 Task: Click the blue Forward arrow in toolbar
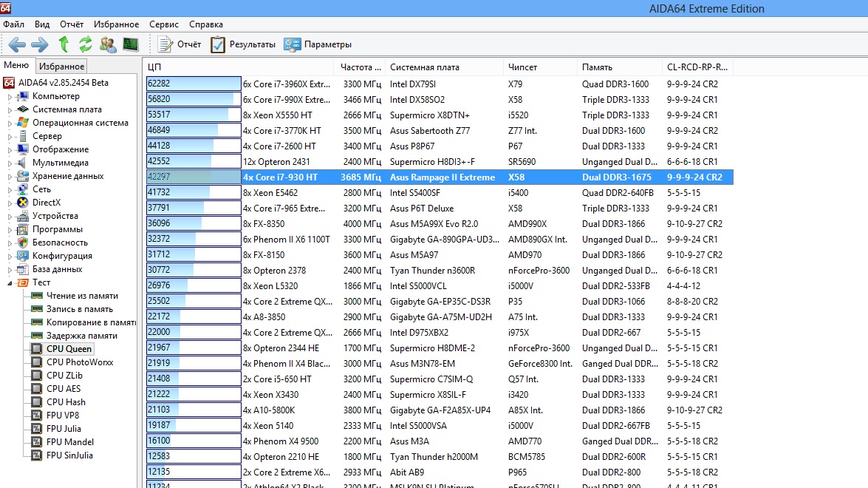coord(40,44)
